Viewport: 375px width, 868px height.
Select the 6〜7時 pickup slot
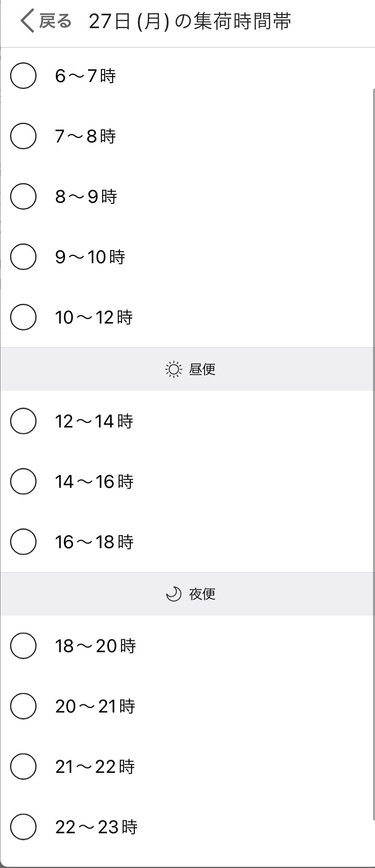tap(23, 76)
